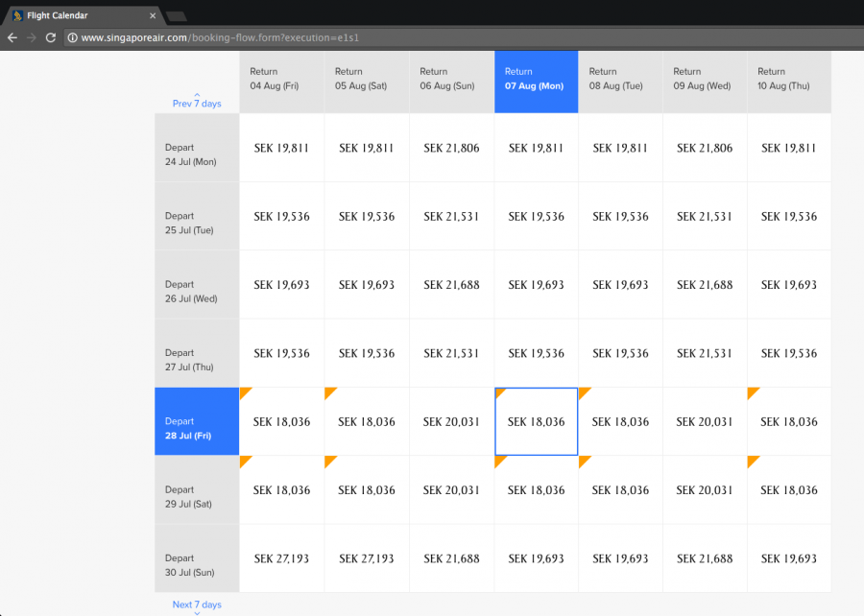Pick 29 Jul depart, 10 Aug return fare
The width and height of the screenshot is (864, 616).
click(x=789, y=490)
